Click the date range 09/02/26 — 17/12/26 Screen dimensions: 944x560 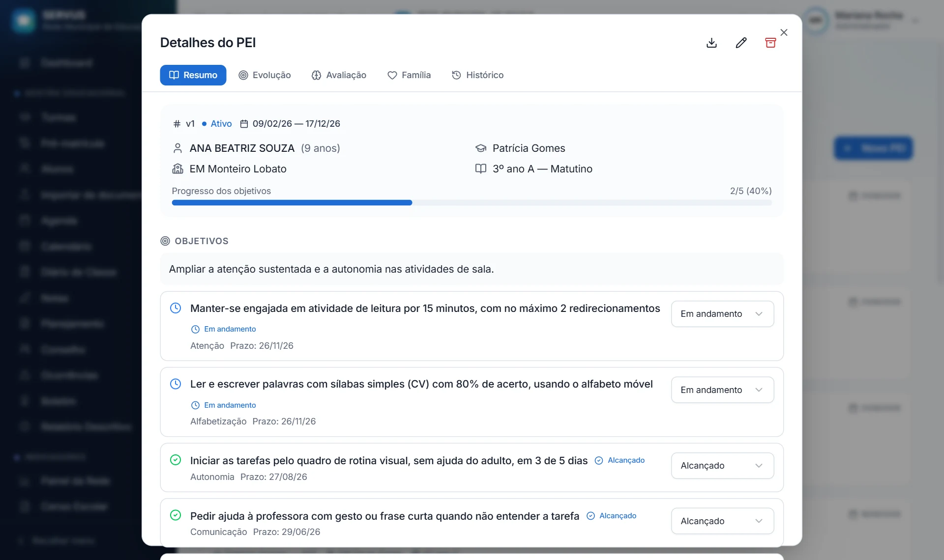296,124
